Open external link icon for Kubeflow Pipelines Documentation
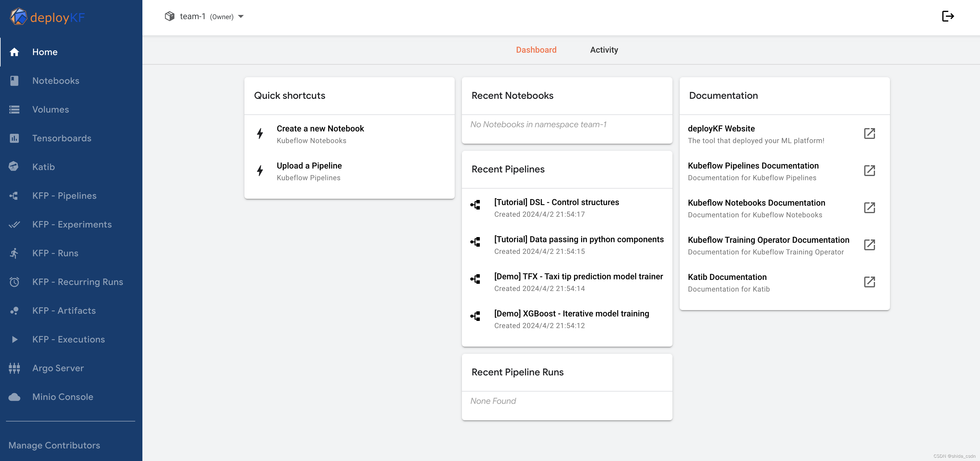 point(870,171)
